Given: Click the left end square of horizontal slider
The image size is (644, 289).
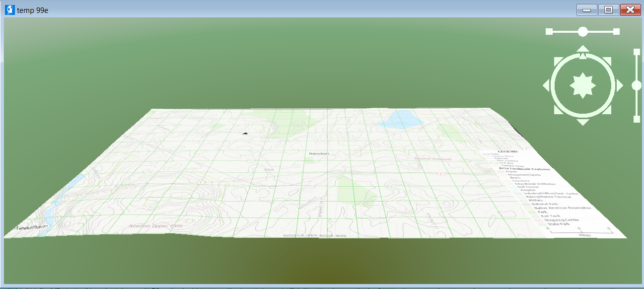Looking at the screenshot, I should click(x=549, y=32).
